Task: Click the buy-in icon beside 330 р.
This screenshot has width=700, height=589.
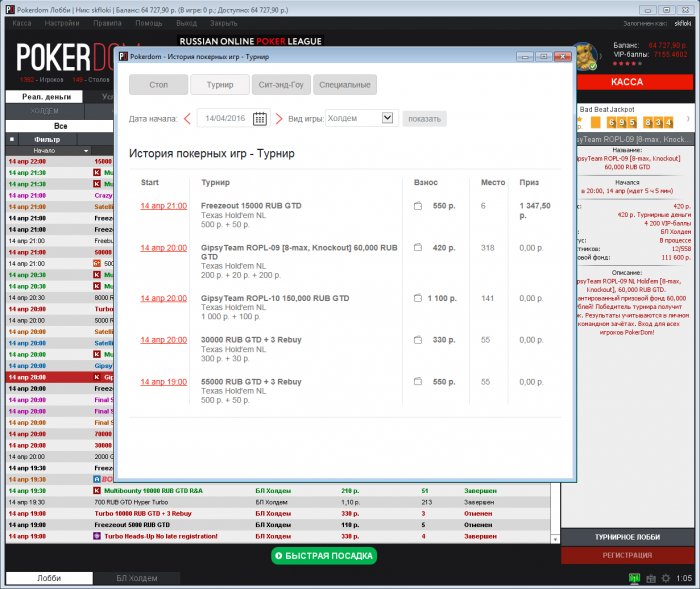Action: tap(418, 340)
